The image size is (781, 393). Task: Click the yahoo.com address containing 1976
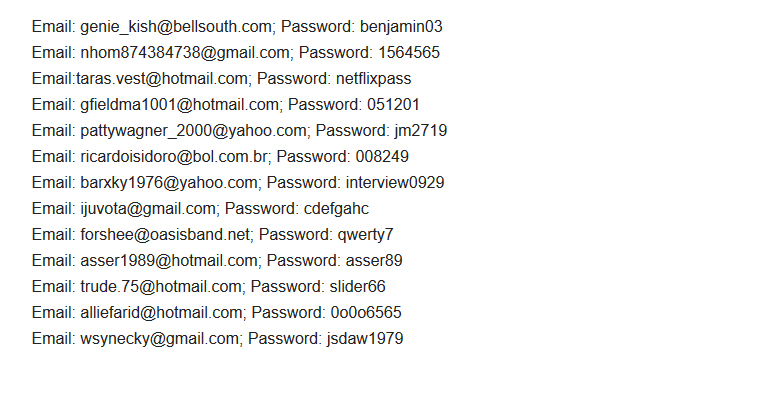[x=169, y=182]
